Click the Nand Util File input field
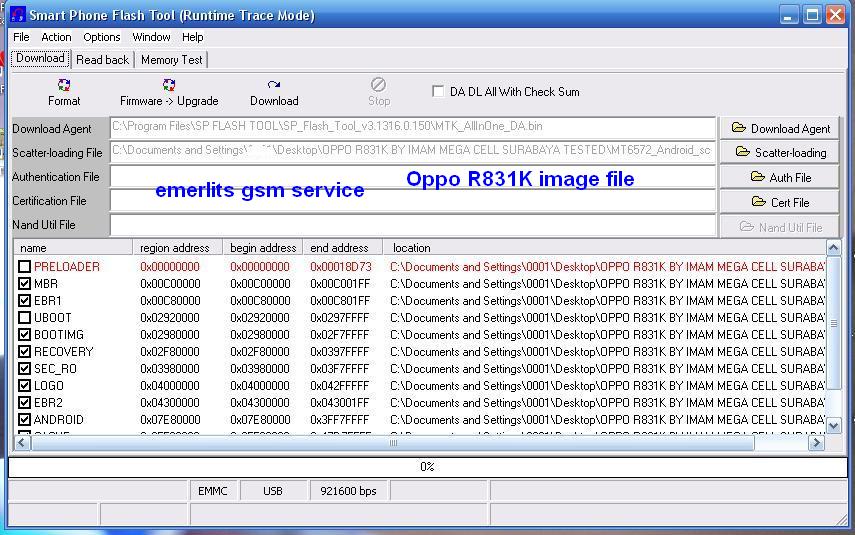Image resolution: width=855 pixels, height=535 pixels. [413, 225]
